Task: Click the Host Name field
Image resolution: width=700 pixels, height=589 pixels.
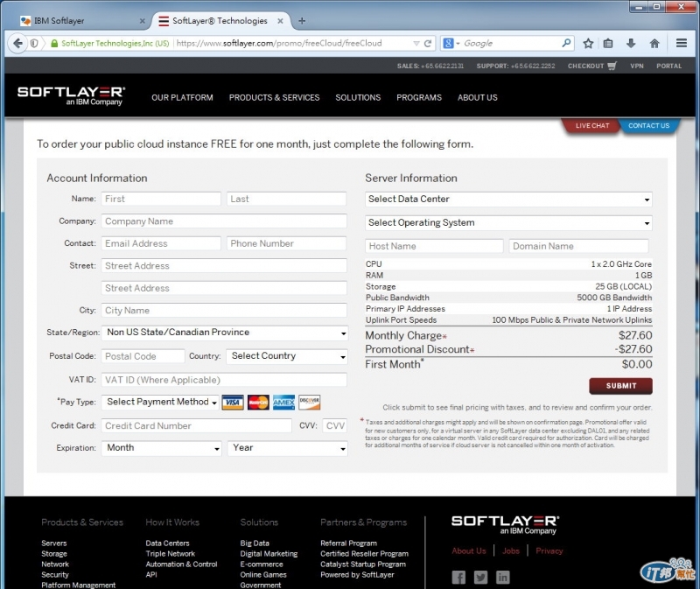Action: (434, 246)
